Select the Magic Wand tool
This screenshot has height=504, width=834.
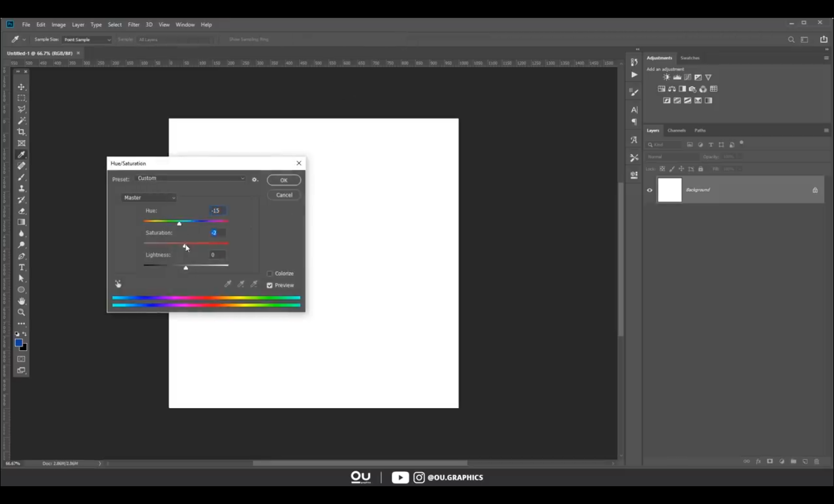point(21,121)
